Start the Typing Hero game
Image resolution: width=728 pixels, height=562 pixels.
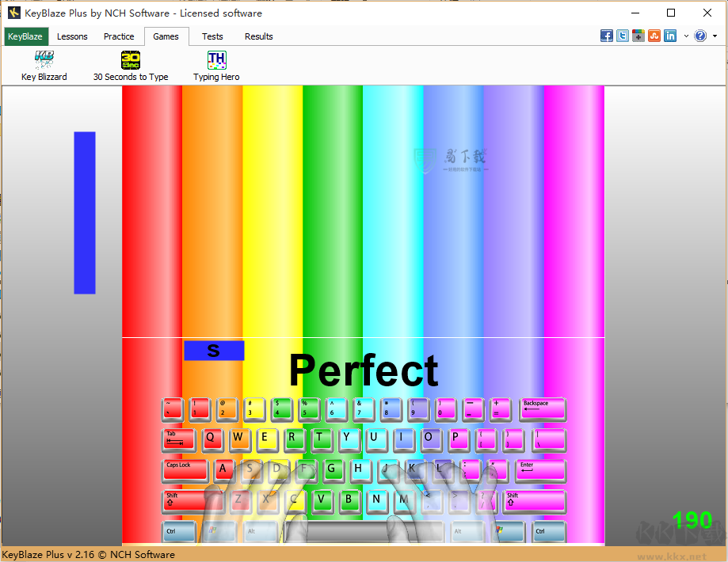click(215, 63)
